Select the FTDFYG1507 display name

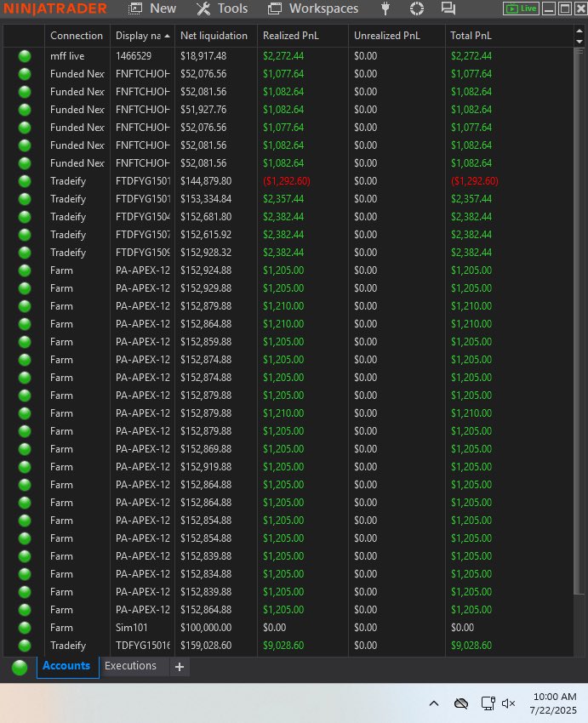click(x=142, y=235)
